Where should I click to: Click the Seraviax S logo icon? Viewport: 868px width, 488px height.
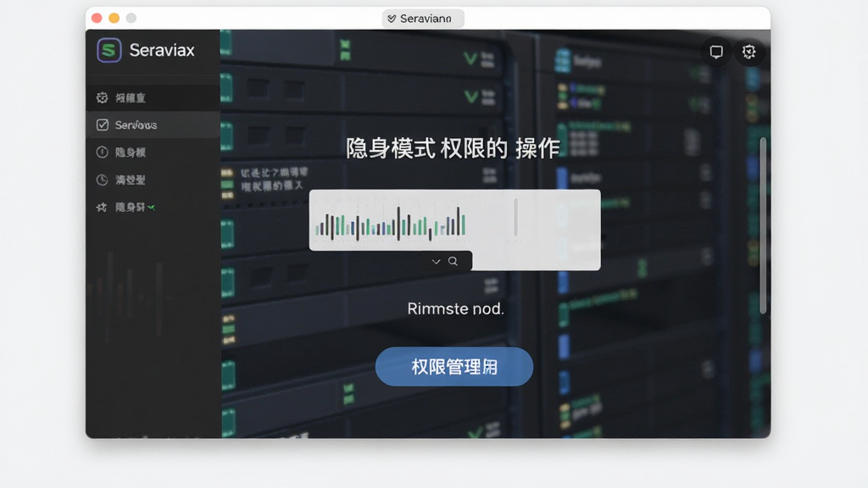(x=109, y=50)
